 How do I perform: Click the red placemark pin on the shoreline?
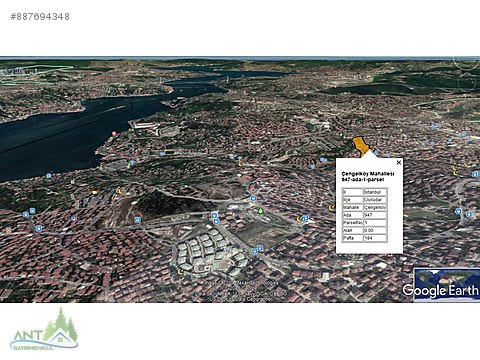tap(114, 134)
